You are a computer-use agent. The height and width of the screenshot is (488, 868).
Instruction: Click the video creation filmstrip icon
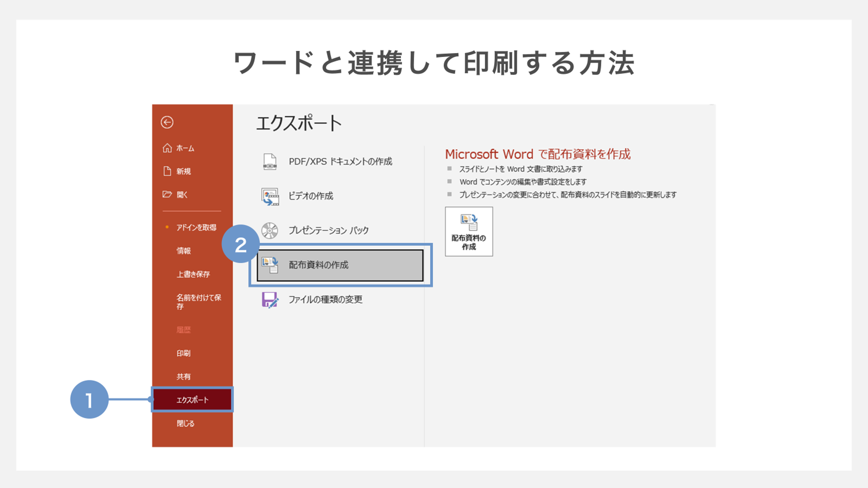pos(270,196)
